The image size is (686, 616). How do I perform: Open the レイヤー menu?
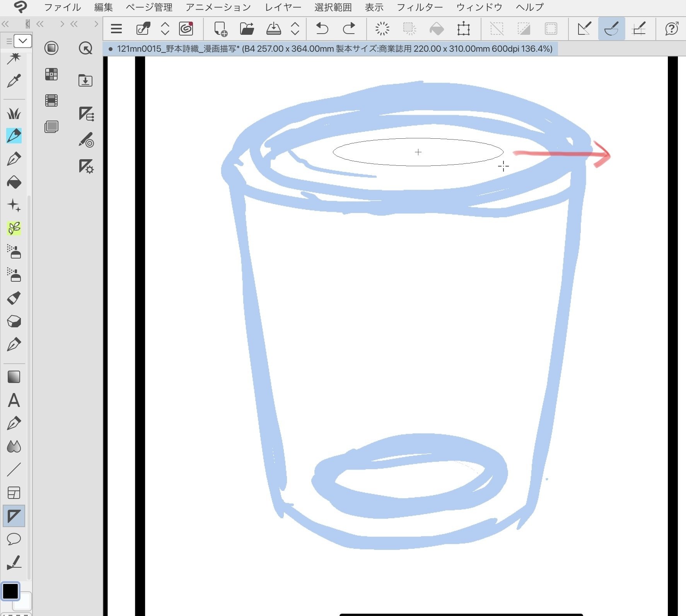[283, 7]
